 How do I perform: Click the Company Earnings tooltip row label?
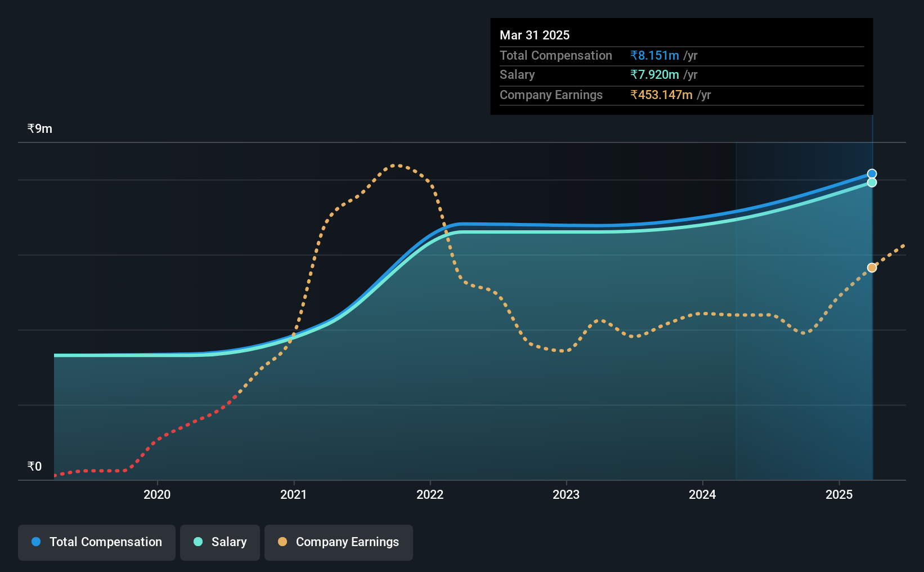coord(551,95)
